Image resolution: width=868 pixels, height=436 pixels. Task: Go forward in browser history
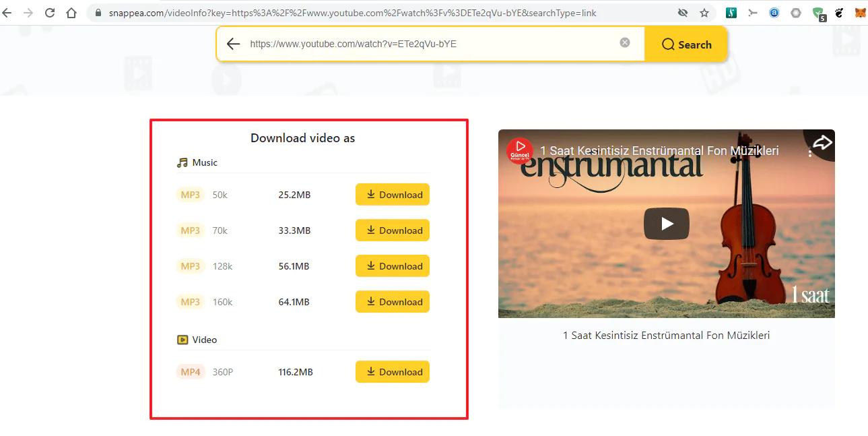[28, 13]
